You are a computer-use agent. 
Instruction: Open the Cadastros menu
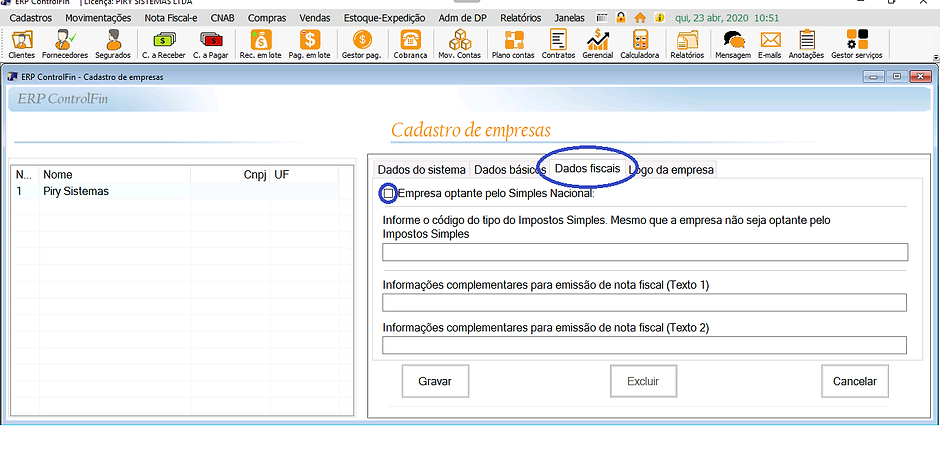[x=31, y=18]
